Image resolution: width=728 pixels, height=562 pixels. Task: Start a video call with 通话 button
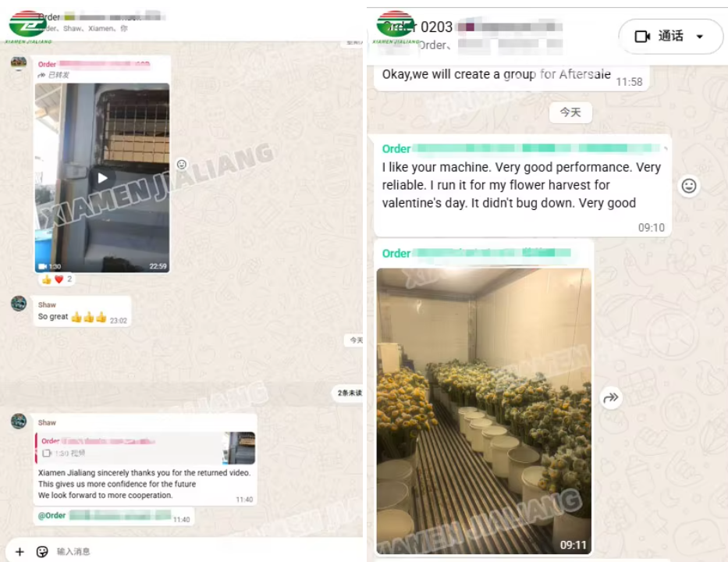click(659, 36)
